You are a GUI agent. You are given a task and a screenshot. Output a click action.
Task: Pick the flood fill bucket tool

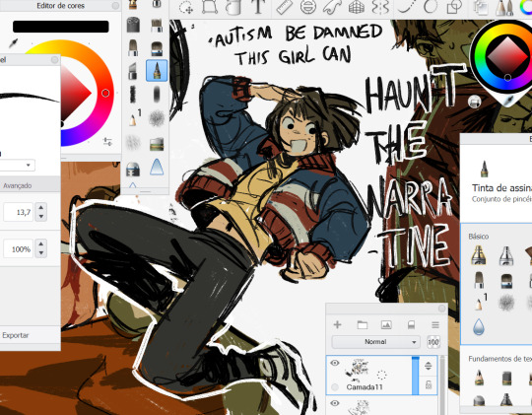click(x=233, y=8)
